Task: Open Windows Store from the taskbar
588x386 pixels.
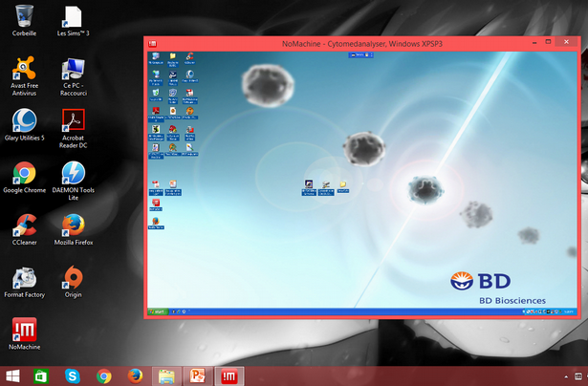Action: click(x=42, y=375)
